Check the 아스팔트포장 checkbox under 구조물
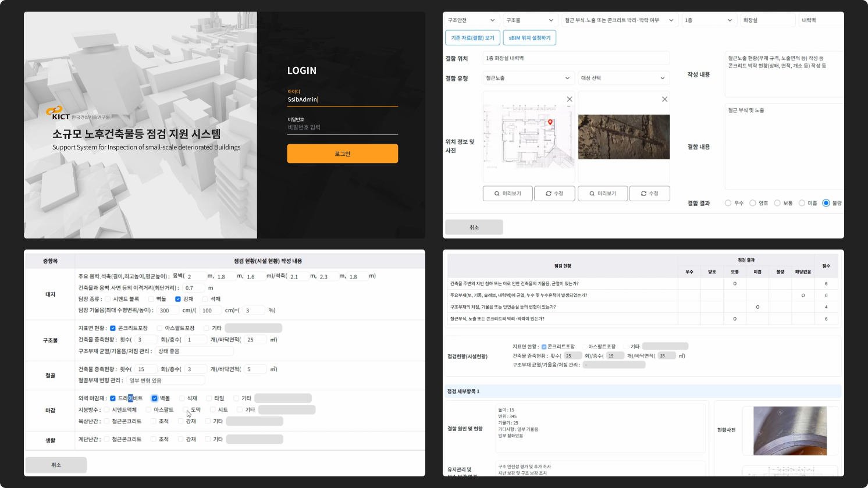Viewport: 868px width, 488px height. tap(159, 328)
